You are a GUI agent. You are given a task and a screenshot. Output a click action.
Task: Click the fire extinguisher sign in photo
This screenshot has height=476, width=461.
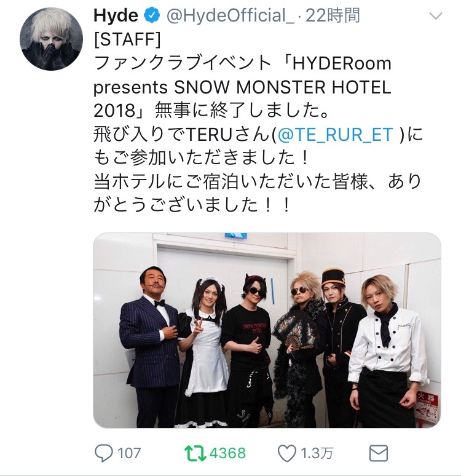tap(428, 407)
